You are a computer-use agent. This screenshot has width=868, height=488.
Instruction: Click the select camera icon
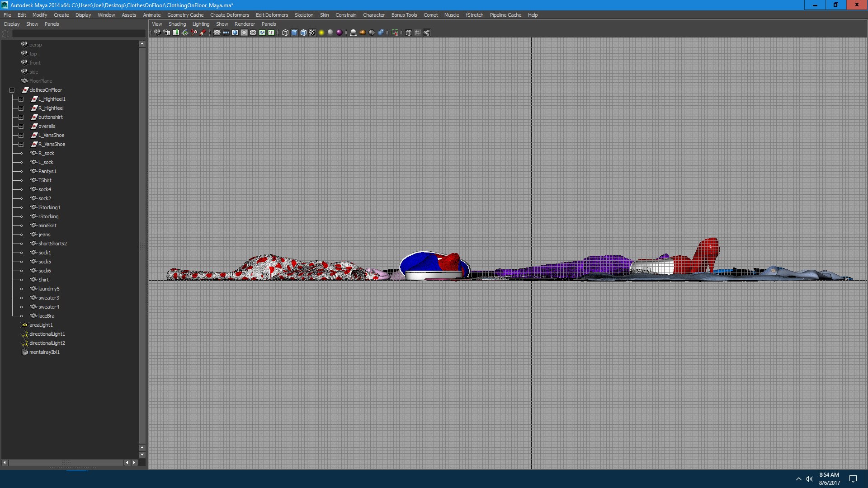(157, 33)
